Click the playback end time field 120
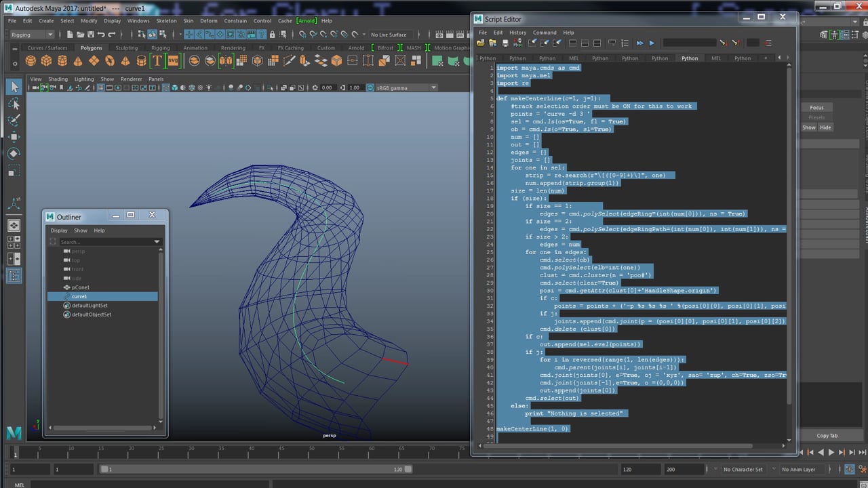868x488 pixels. click(x=637, y=469)
